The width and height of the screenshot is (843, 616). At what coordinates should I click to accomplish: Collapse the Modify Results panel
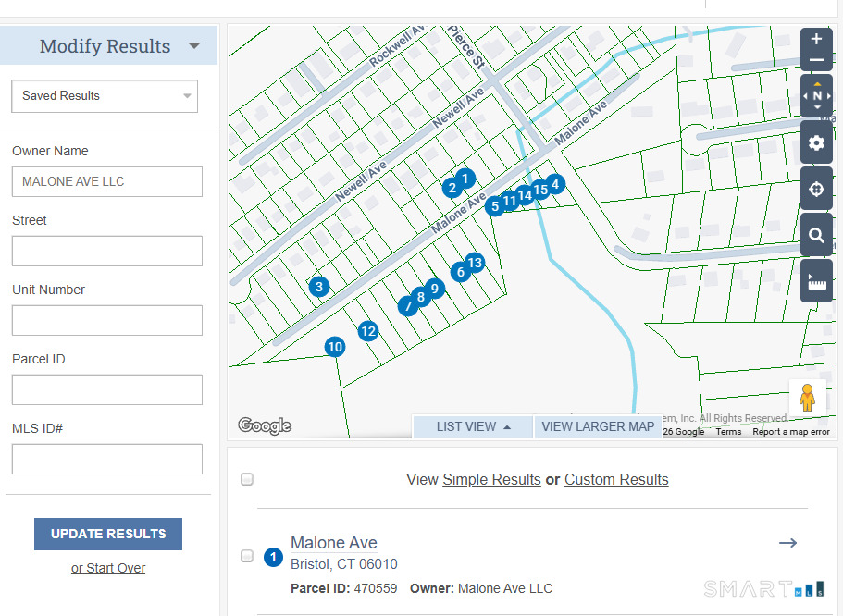tap(193, 46)
